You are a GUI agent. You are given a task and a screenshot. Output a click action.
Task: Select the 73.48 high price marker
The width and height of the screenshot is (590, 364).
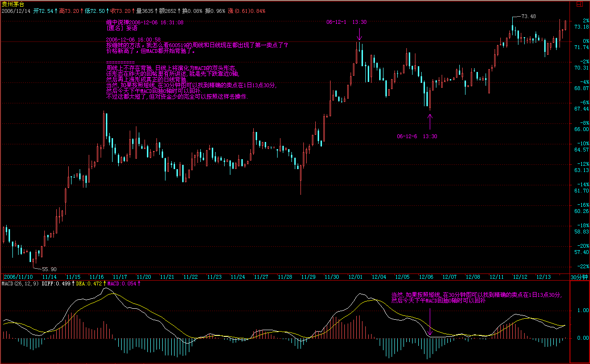(528, 16)
